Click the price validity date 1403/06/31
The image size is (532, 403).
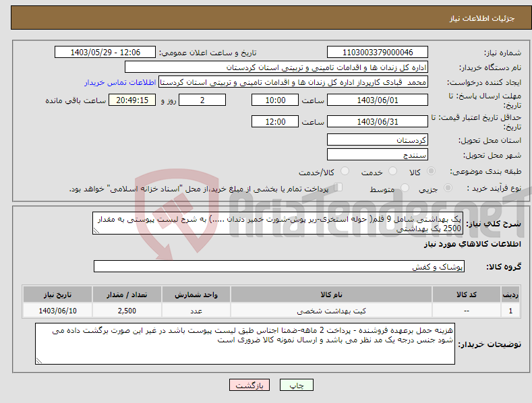pos(378,121)
